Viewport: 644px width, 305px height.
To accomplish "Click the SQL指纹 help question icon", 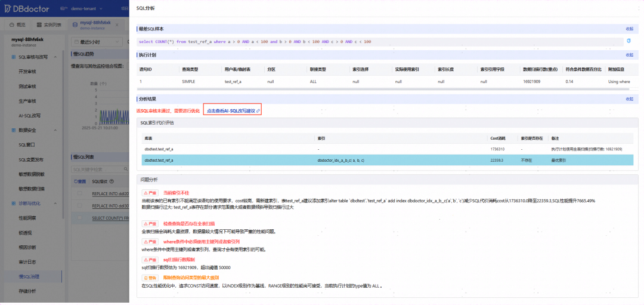I will (112, 181).
